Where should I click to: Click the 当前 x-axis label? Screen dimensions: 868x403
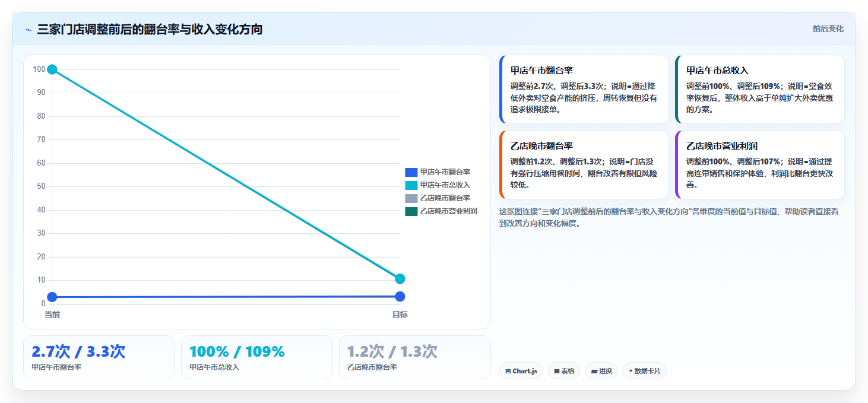(52, 315)
